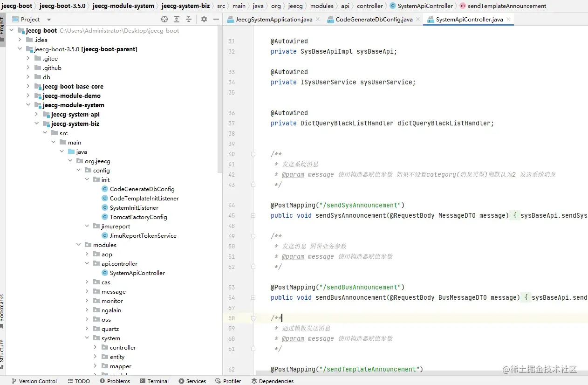Open Version Control tool window
Screen dimensions: 588x385
pos(34,381)
